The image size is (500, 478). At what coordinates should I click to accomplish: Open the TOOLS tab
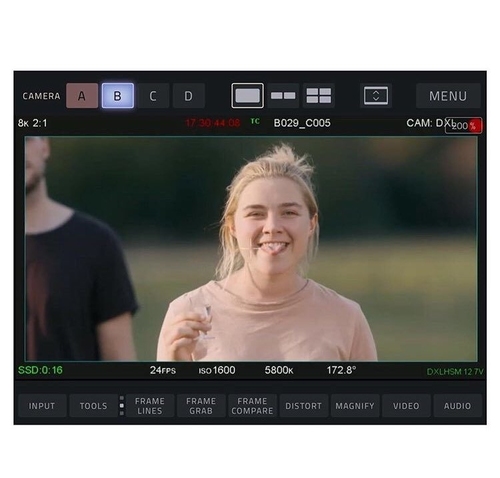tap(94, 406)
